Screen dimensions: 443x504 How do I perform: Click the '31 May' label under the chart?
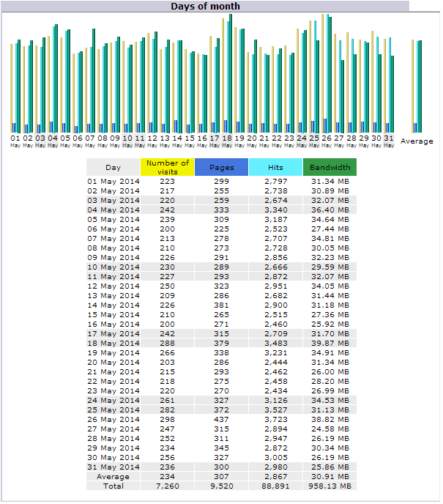coord(389,140)
